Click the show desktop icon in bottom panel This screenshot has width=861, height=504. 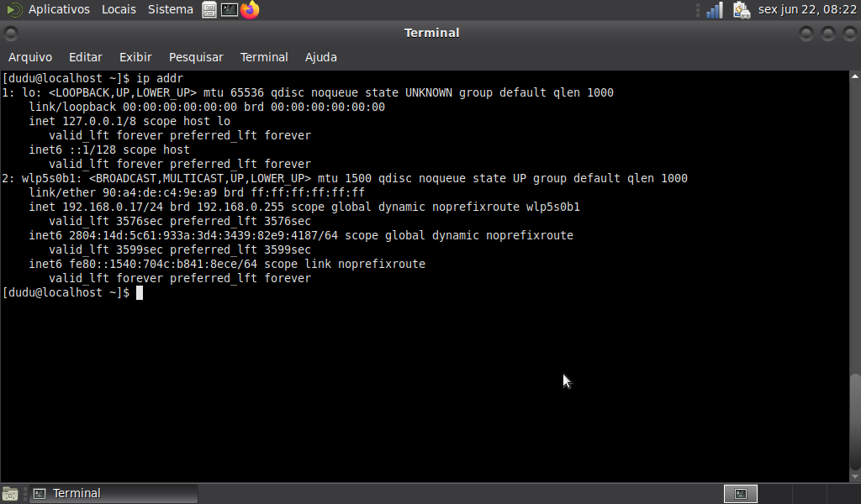(x=10, y=494)
